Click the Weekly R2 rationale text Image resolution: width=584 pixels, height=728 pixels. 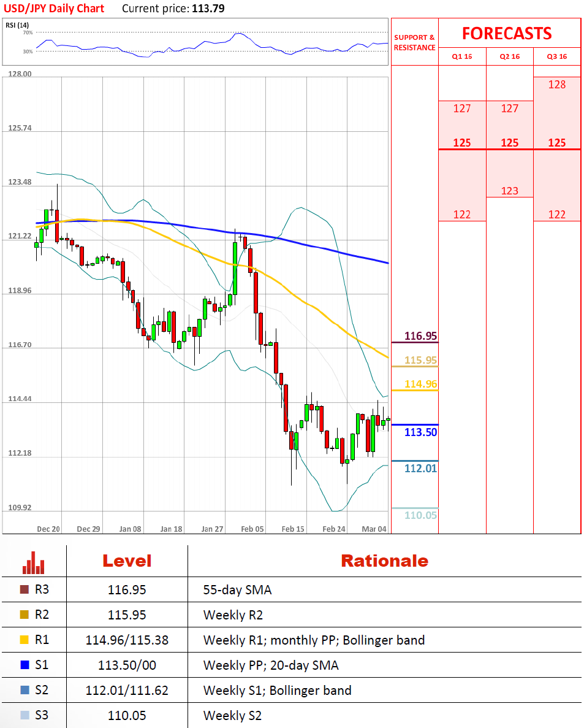[233, 615]
